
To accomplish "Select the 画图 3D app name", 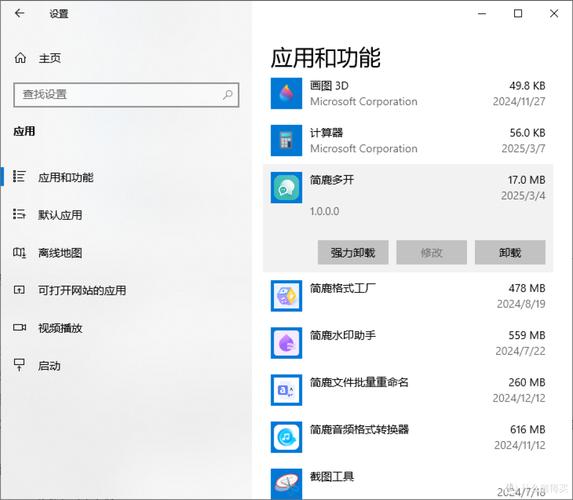I will (x=329, y=86).
